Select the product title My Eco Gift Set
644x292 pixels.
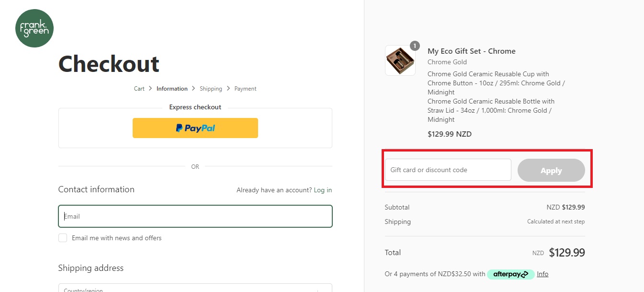471,51
